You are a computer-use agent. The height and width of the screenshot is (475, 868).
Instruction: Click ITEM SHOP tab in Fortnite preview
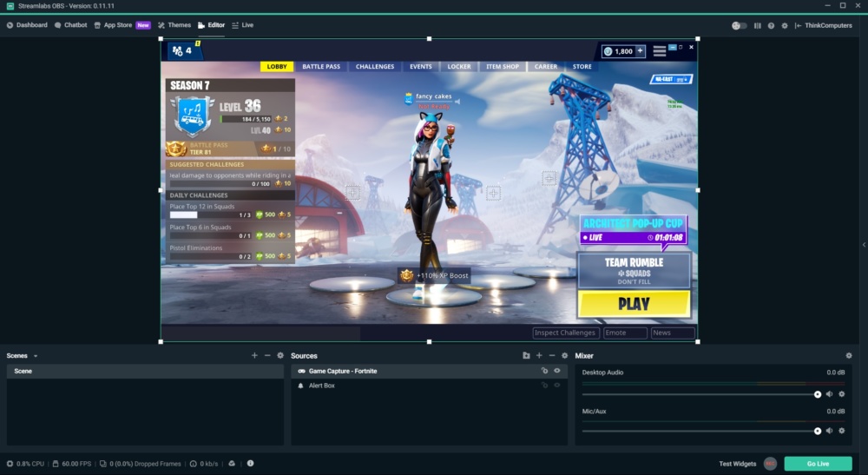click(503, 67)
